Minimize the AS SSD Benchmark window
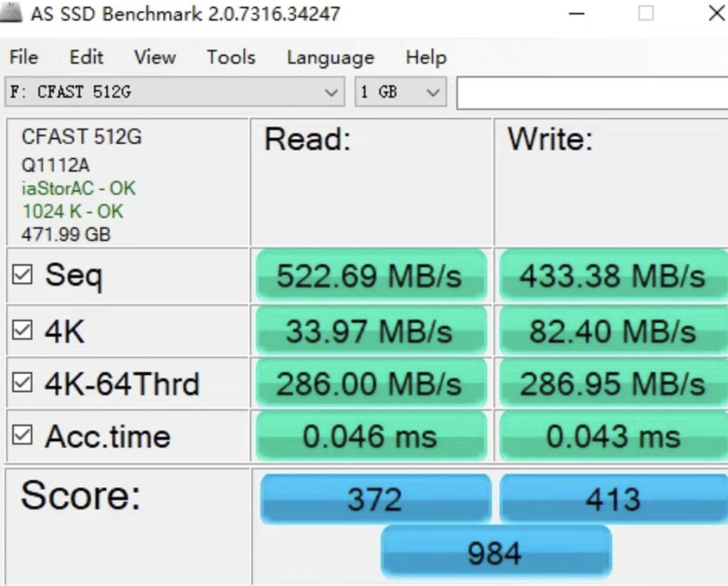 576,13
